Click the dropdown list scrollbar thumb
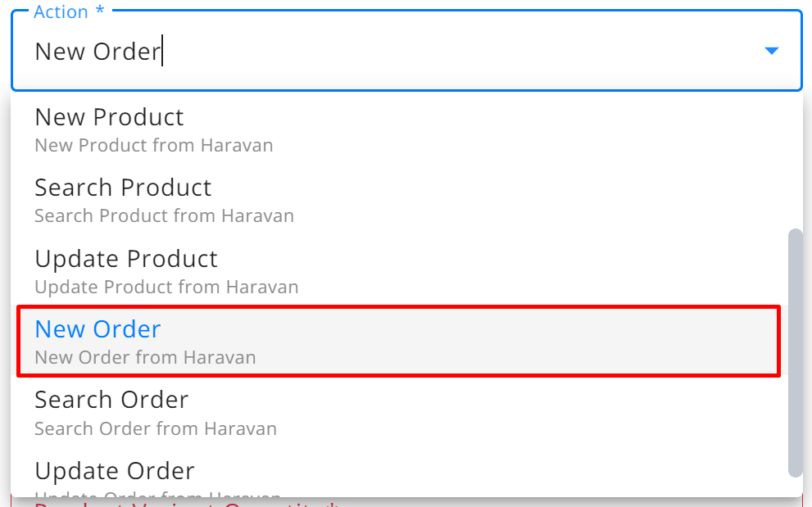812x507 pixels. click(x=795, y=352)
